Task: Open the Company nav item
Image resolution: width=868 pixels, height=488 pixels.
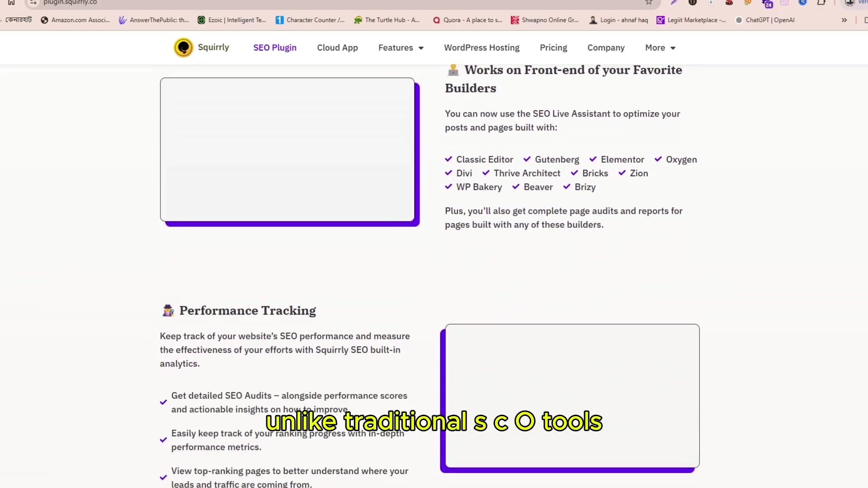Action: point(606,48)
